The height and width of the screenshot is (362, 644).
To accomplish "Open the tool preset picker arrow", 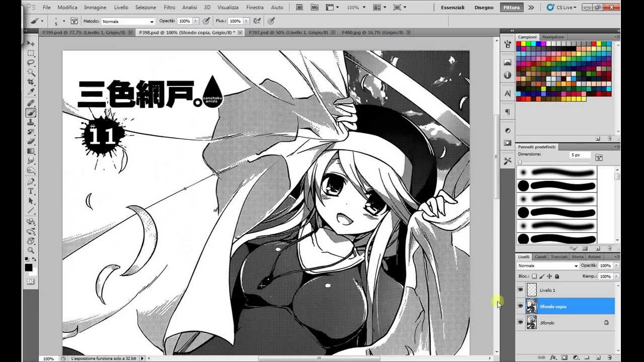I will coord(42,21).
